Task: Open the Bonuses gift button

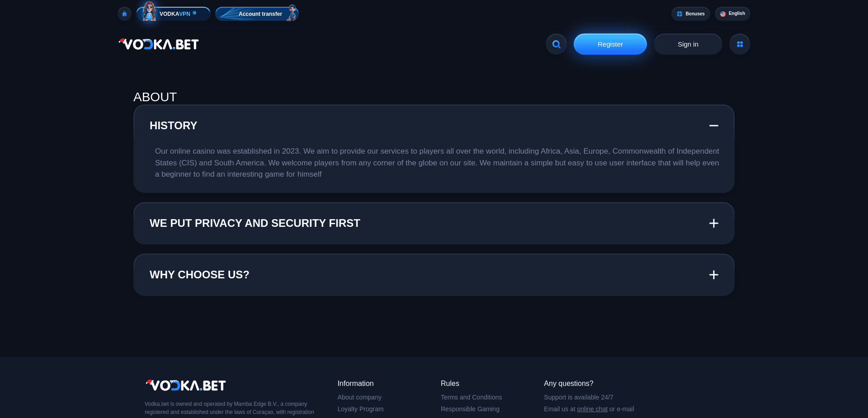Action: 690,14
